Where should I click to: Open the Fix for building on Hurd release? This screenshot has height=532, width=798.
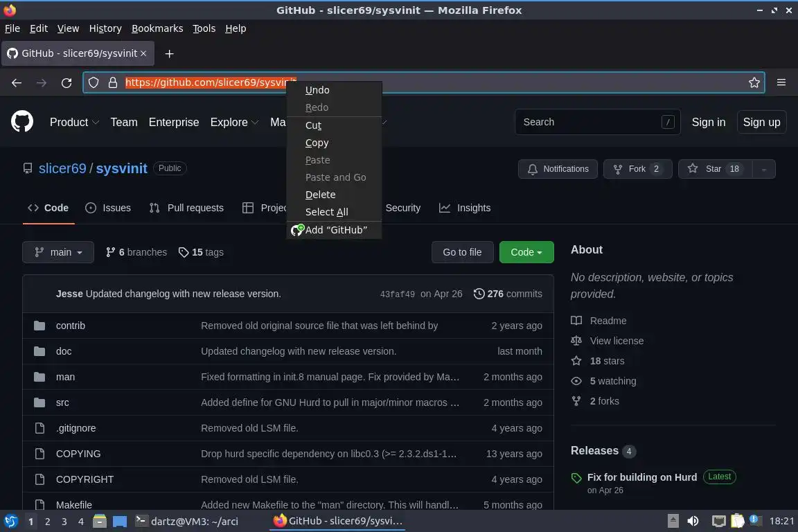(641, 477)
